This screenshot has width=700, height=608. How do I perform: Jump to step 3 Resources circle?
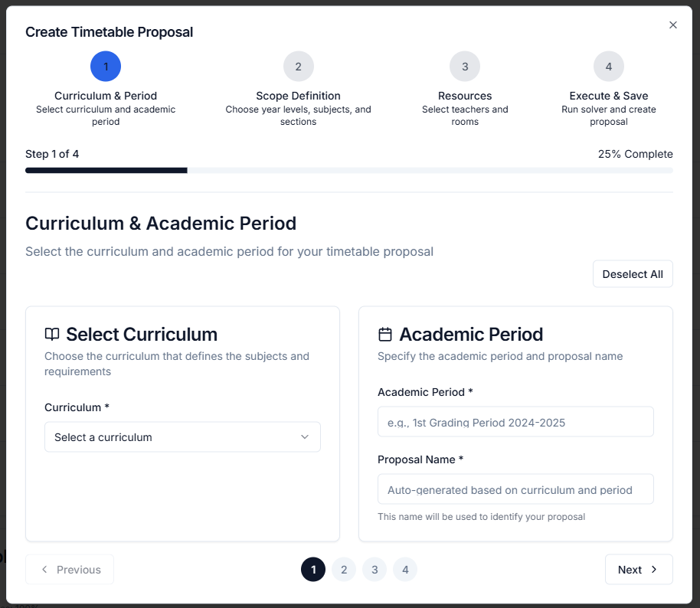coord(465,67)
